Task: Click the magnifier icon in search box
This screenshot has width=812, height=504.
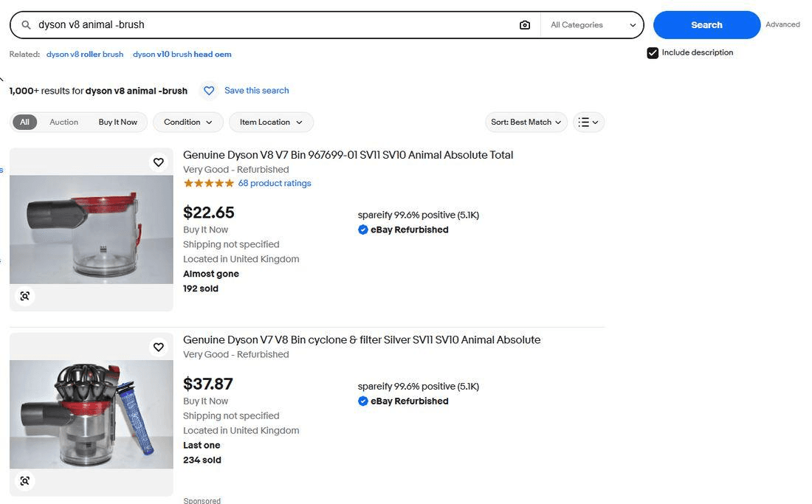Action: pos(25,25)
